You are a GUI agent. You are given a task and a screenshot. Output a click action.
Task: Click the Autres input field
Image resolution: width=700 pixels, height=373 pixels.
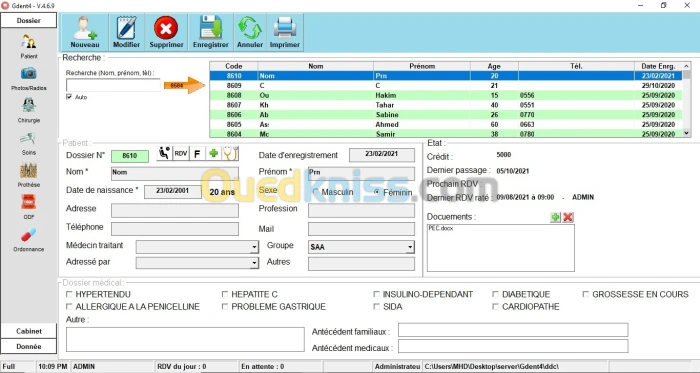(x=361, y=263)
